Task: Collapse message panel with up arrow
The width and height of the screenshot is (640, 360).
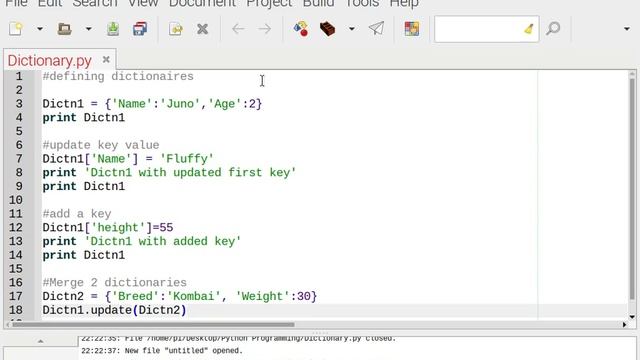Action: pyautogui.click(x=40, y=341)
